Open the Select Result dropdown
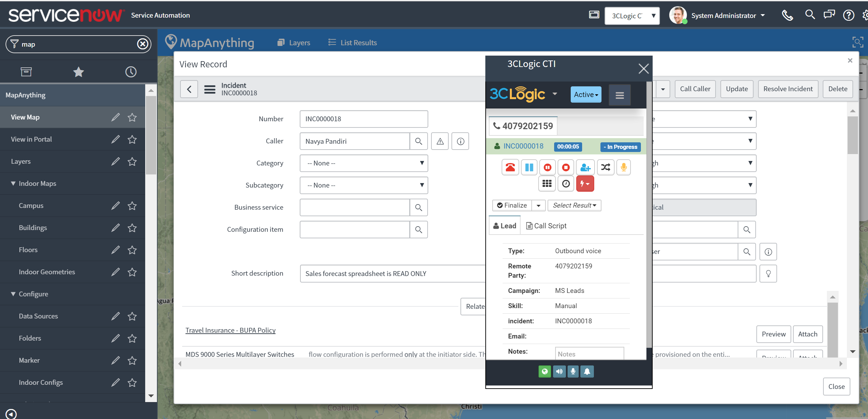This screenshot has width=868, height=419. [574, 206]
